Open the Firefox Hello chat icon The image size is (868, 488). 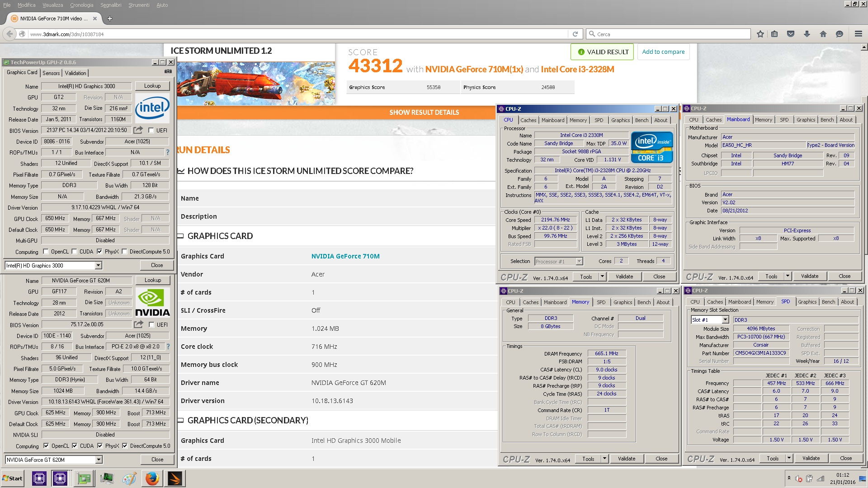click(x=840, y=34)
